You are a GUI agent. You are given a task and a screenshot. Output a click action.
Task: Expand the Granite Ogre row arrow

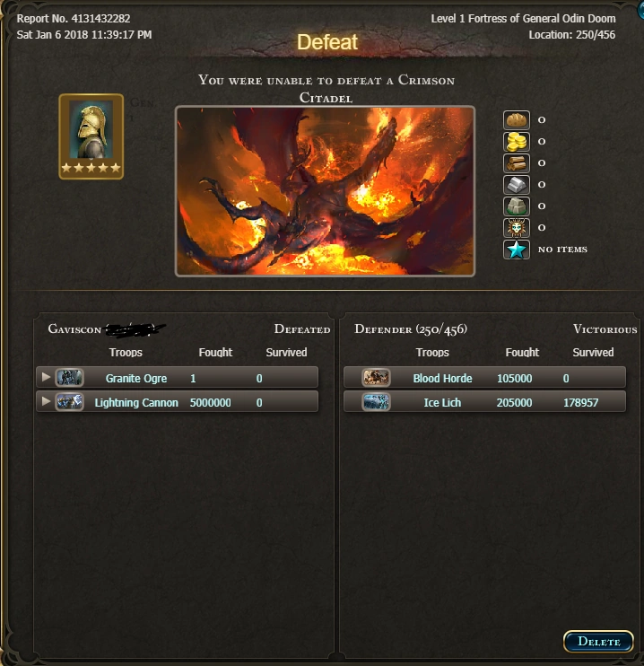click(x=46, y=377)
